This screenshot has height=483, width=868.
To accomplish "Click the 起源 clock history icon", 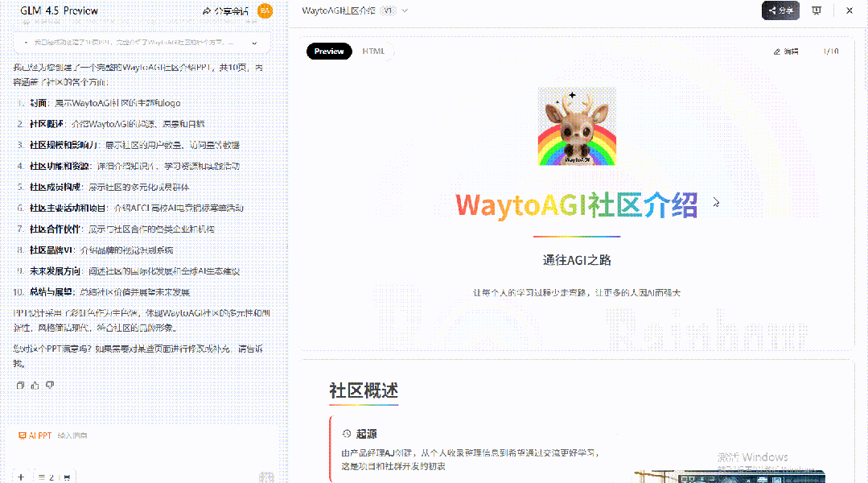I will coord(347,434).
